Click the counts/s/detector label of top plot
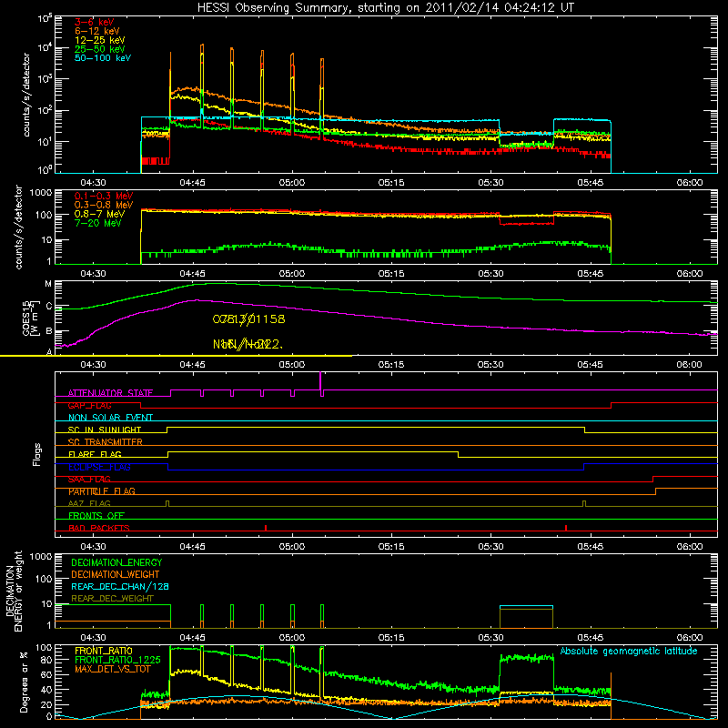Viewport: 728px width, 728px height. 26,95
